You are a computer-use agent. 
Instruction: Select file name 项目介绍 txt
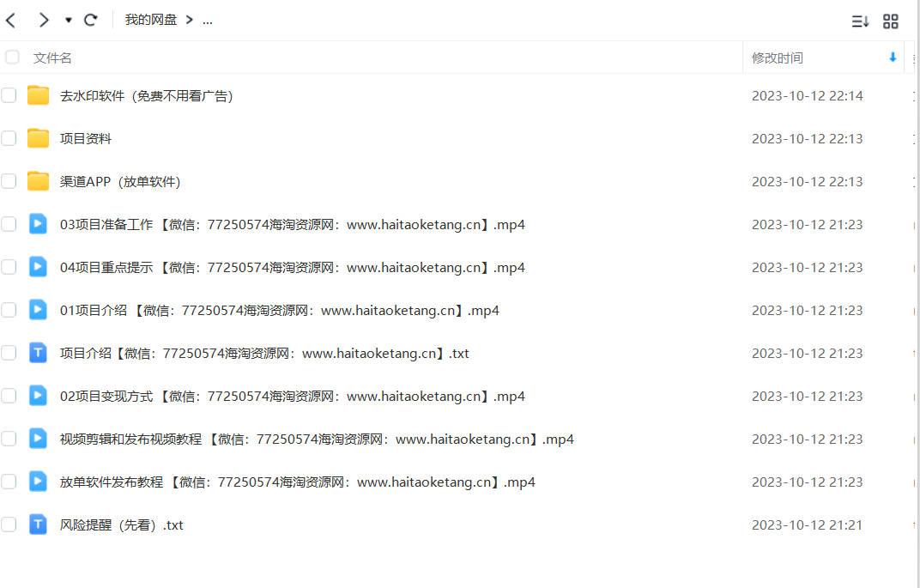(x=264, y=353)
